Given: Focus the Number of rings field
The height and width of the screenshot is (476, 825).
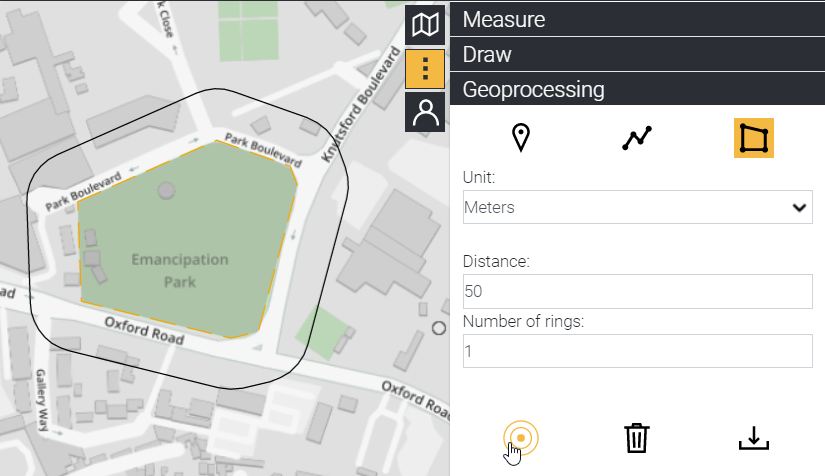Looking at the screenshot, I should point(637,350).
